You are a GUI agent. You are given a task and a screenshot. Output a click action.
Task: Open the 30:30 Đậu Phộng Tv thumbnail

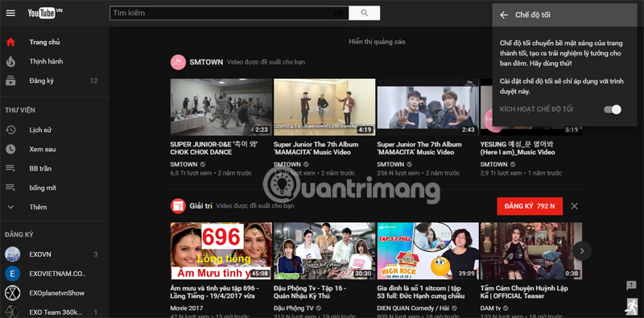(x=324, y=251)
